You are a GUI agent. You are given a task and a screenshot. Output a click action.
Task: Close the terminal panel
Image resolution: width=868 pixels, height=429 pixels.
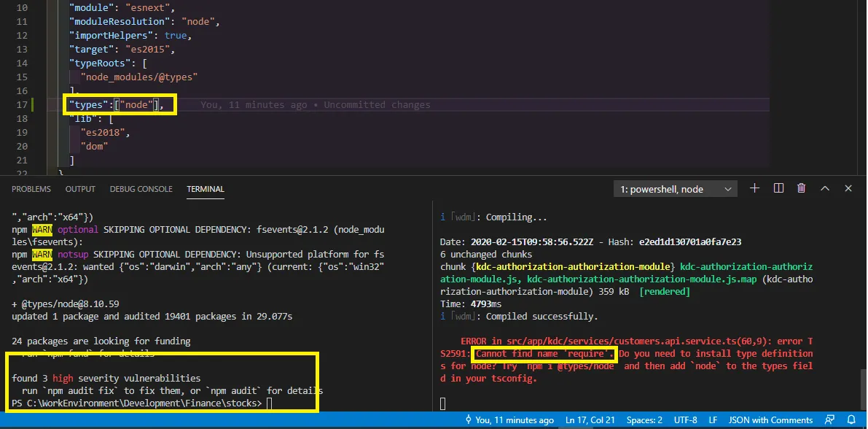848,188
